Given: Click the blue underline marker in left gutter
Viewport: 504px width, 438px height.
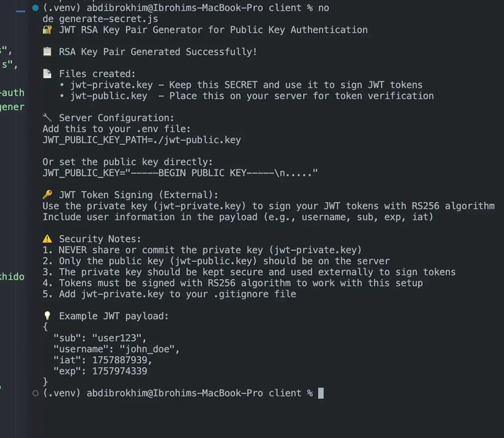Looking at the screenshot, I should pos(21,11).
